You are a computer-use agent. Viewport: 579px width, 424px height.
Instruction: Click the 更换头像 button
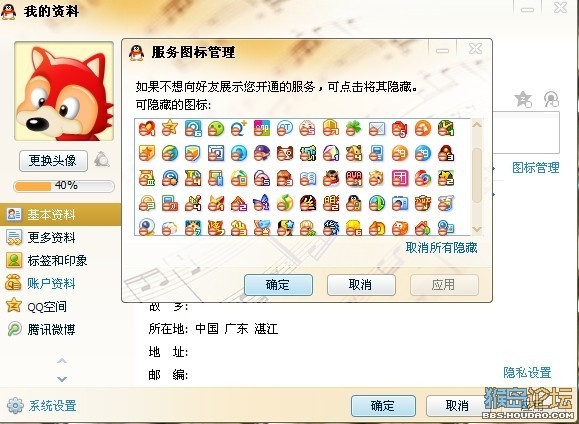tap(53, 161)
